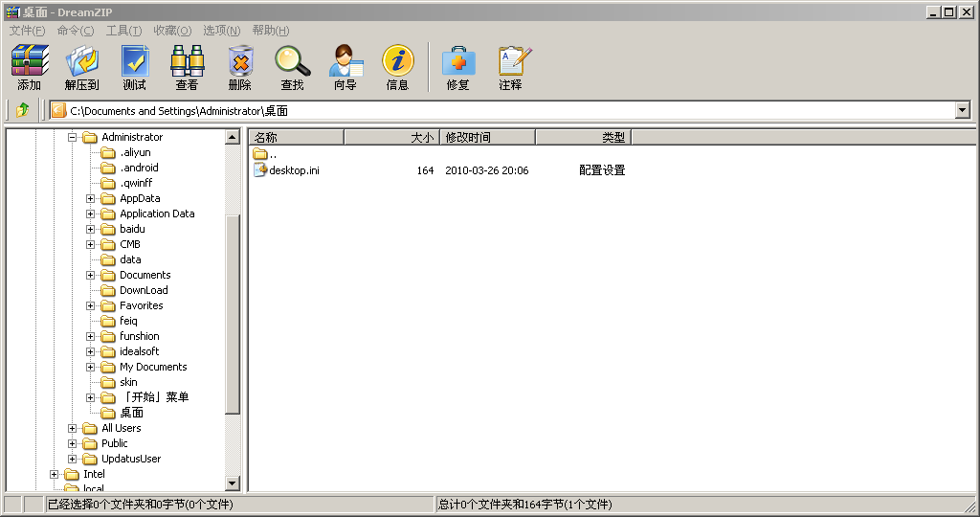Open the 向导 (Wizard) toolbar icon

[x=345, y=60]
